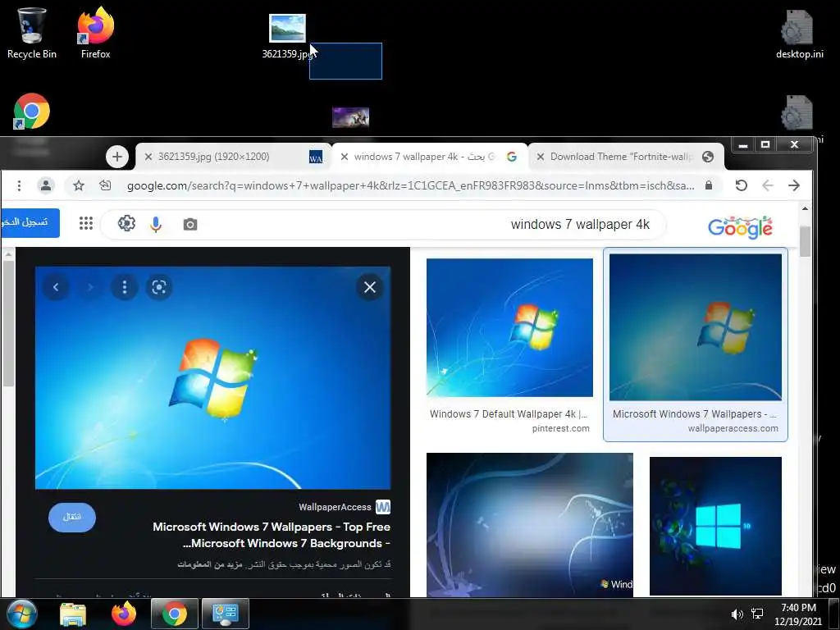Open network status in system tray

coord(757,614)
